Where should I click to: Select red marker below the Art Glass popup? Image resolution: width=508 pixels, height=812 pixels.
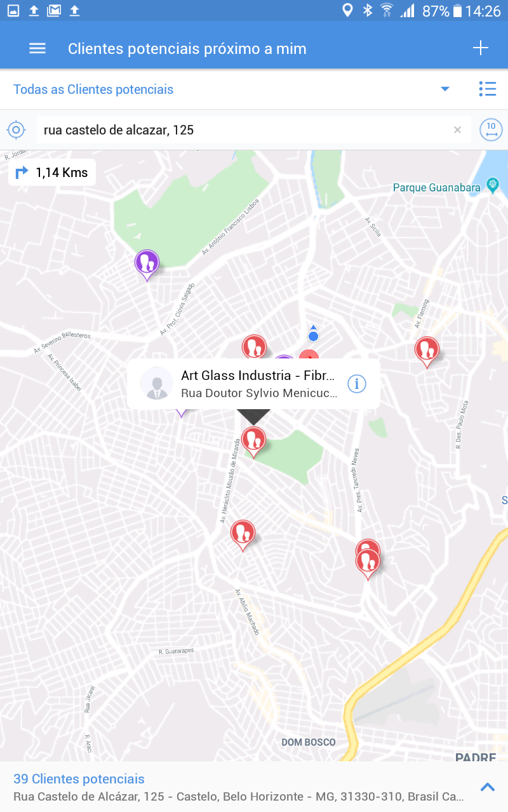[x=253, y=441]
